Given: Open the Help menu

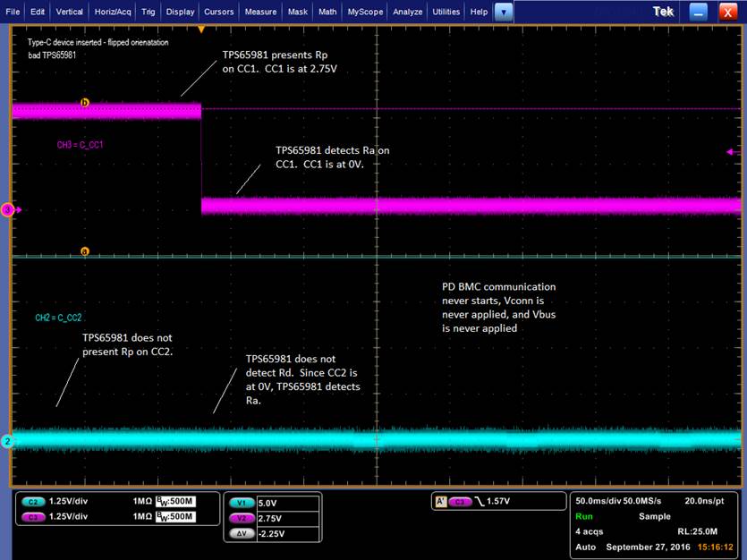Looking at the screenshot, I should pos(479,12).
